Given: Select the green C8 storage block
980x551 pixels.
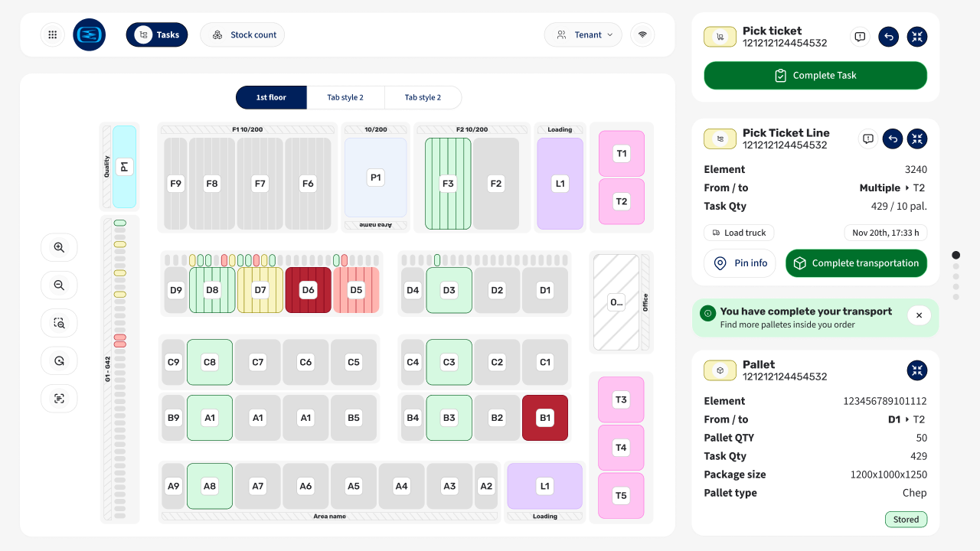Looking at the screenshot, I should [x=210, y=362].
